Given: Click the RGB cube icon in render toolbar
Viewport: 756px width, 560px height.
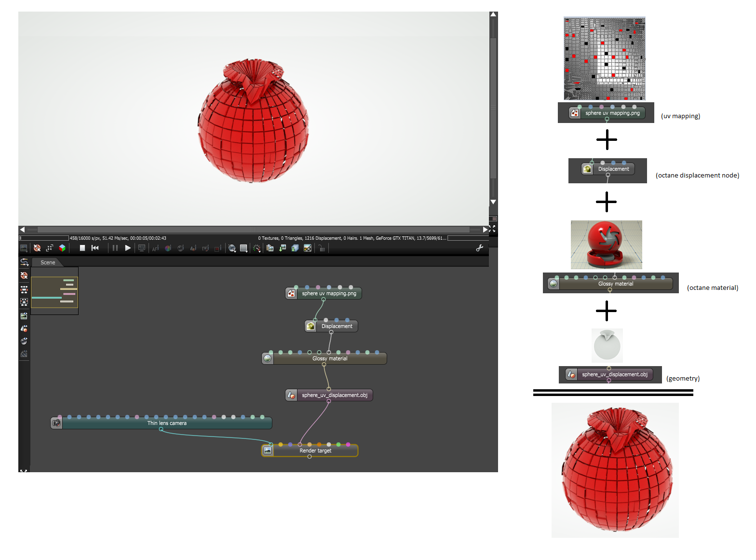Looking at the screenshot, I should pos(62,248).
